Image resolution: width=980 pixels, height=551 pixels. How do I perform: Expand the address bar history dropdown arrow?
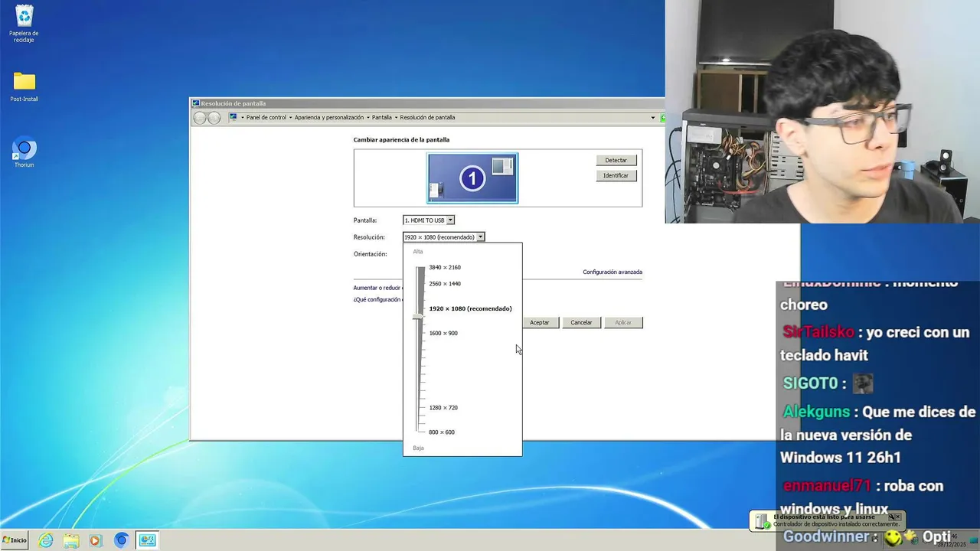[653, 118]
